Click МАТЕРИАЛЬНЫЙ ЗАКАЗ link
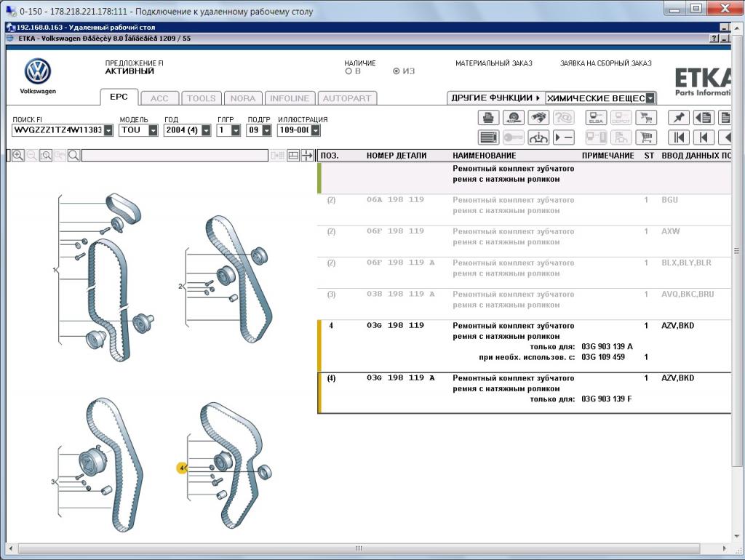The height and width of the screenshot is (560, 745). [x=494, y=63]
